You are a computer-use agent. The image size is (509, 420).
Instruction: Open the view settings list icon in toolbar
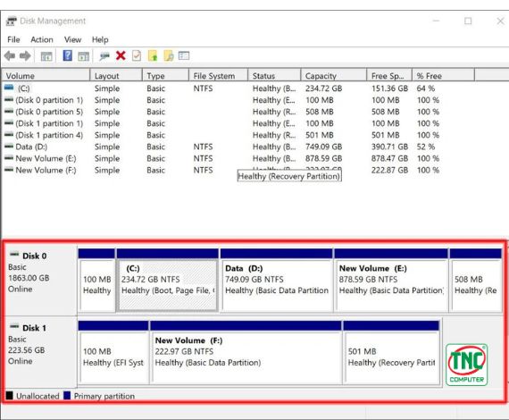184,56
